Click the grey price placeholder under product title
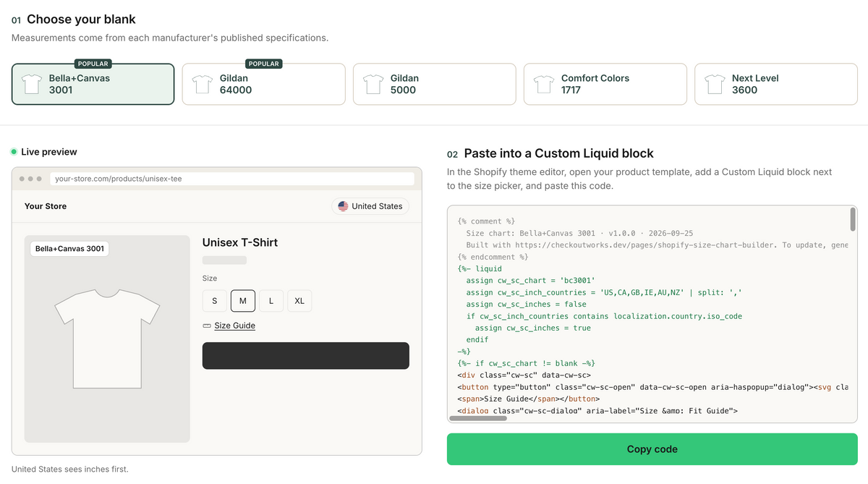The height and width of the screenshot is (484, 868). [224, 260]
